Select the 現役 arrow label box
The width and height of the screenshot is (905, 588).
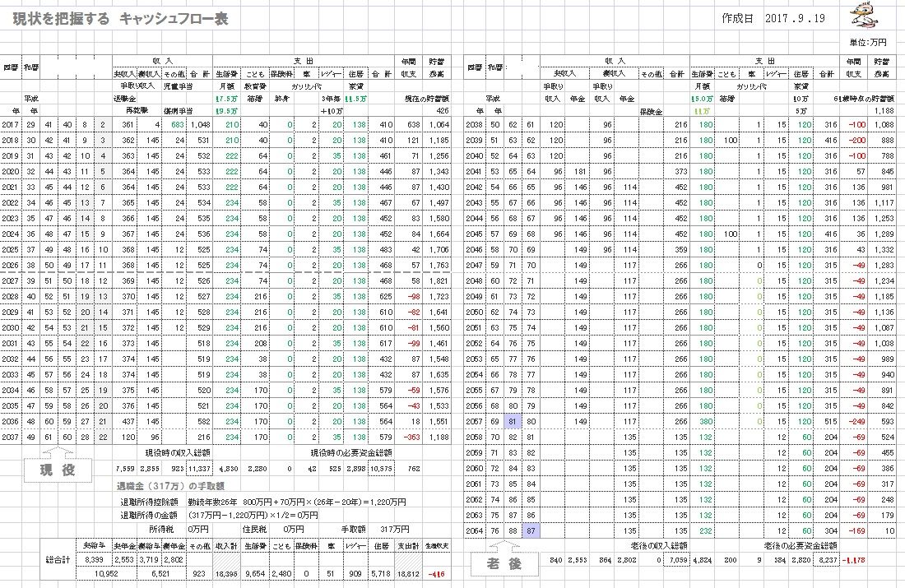pyautogui.click(x=58, y=466)
